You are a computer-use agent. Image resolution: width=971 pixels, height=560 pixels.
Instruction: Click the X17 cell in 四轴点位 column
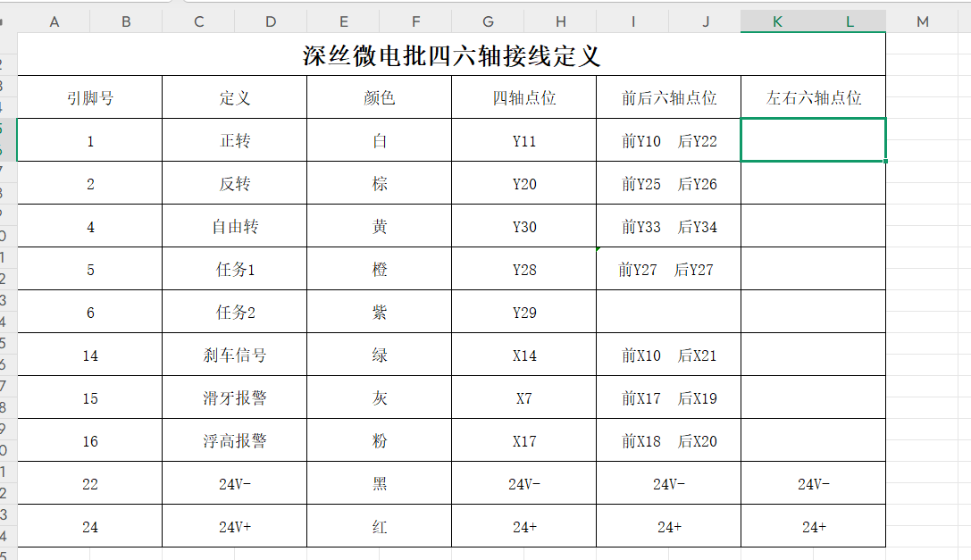coord(523,440)
